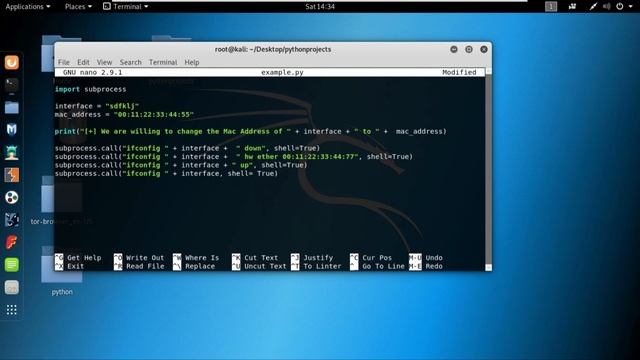Viewport: 640px width, 360px height.
Task: Click the pen icon in top bar
Action: tap(593, 6)
